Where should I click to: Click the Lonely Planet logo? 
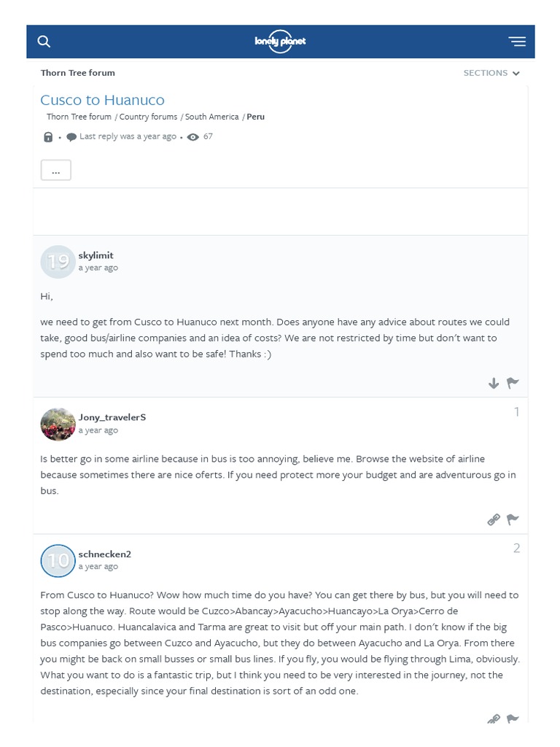click(280, 42)
